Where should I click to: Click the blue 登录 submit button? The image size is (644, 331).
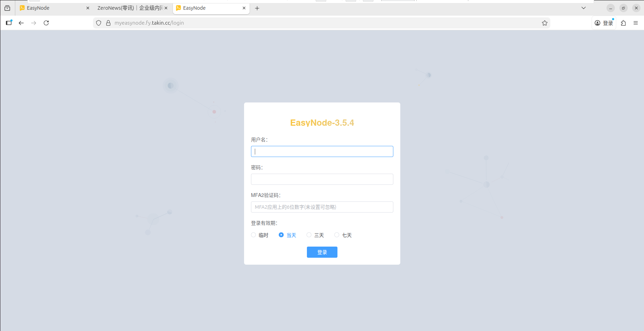point(322,252)
